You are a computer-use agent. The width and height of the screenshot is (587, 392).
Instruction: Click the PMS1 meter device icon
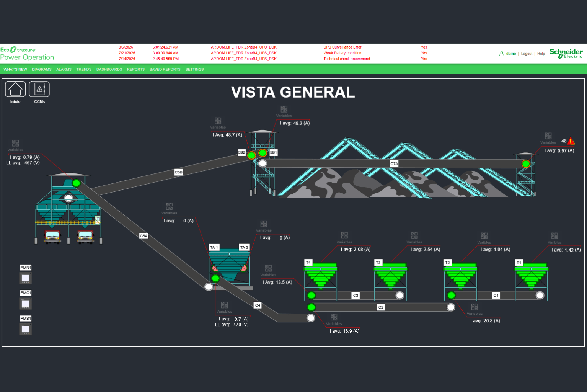(26, 329)
